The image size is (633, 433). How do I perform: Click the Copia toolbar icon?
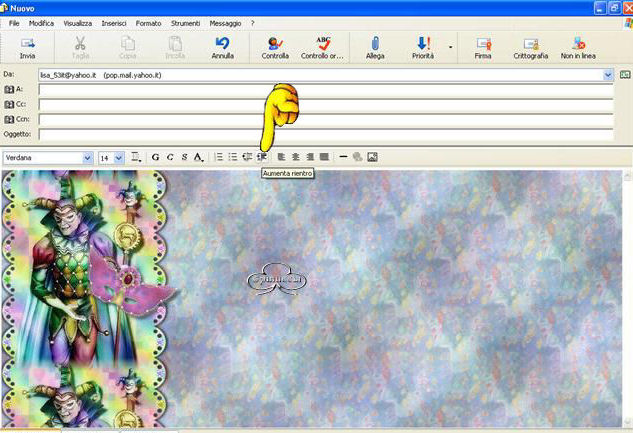(x=128, y=48)
